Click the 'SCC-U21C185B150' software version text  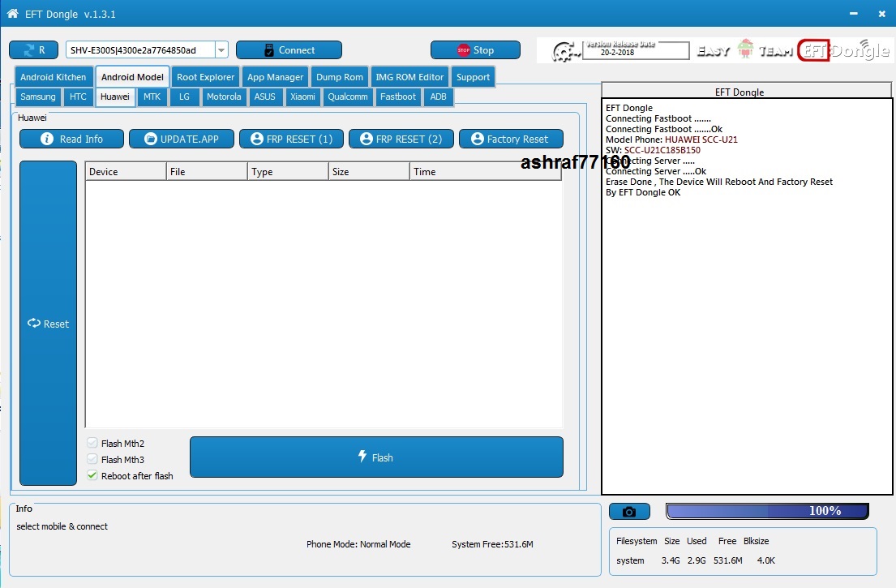tap(662, 150)
